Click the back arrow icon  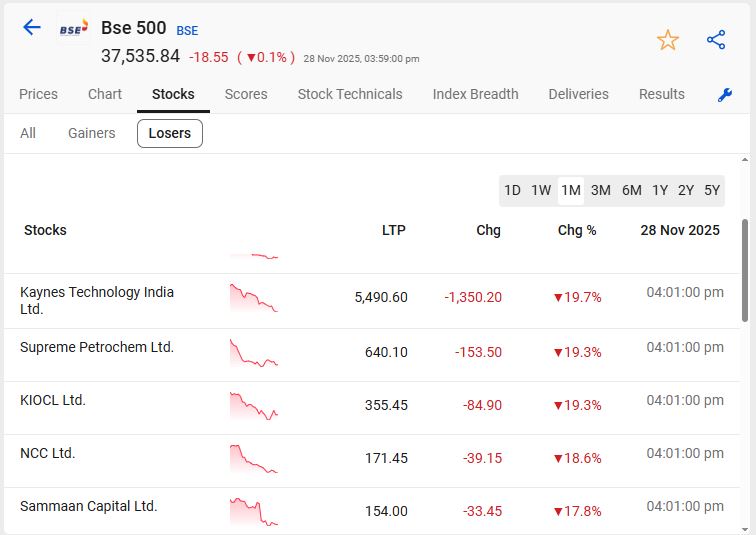click(32, 27)
